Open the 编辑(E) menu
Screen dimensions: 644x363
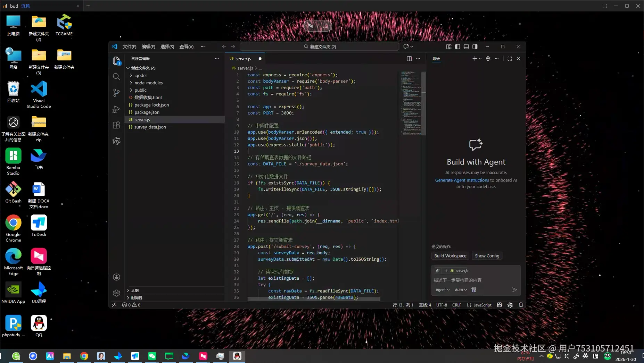[148, 47]
